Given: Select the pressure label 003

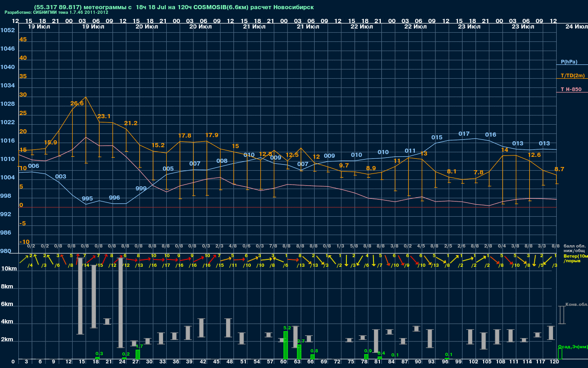Looking at the screenshot, I should [61, 177].
